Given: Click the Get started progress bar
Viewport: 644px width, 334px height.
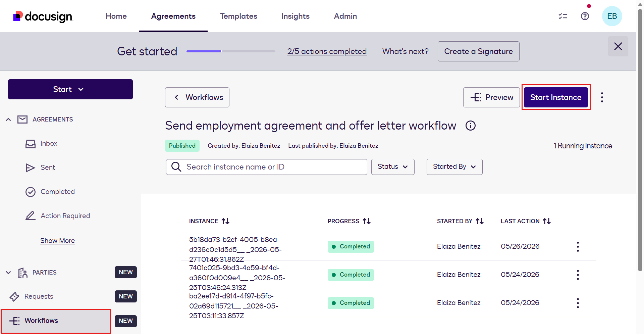Looking at the screenshot, I should pos(231,51).
